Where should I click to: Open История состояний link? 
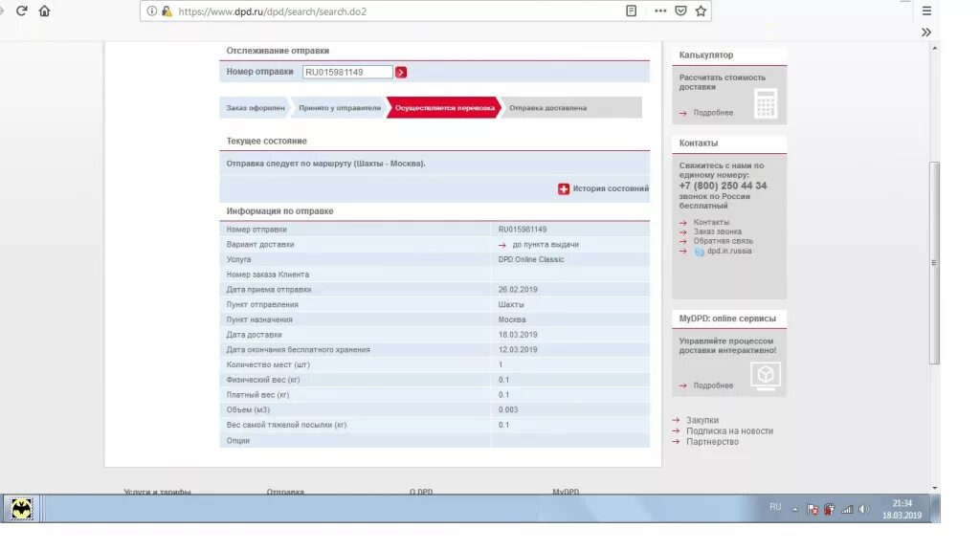pyautogui.click(x=611, y=188)
